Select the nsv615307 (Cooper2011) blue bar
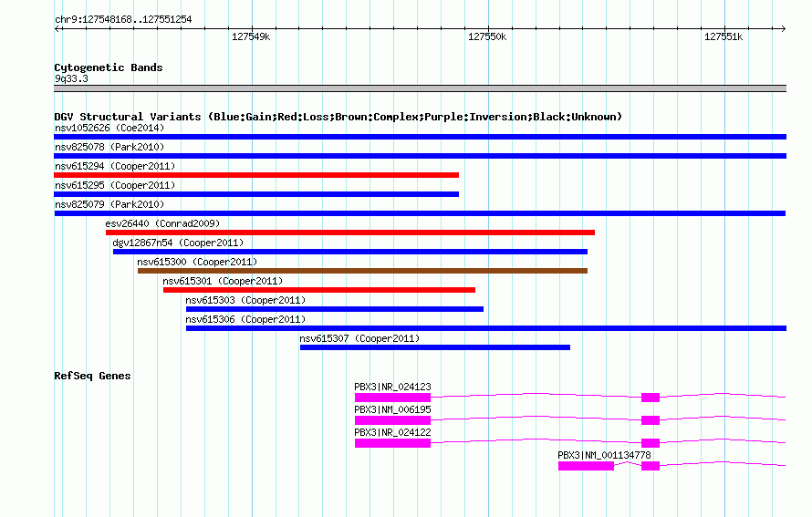This screenshot has width=812, height=517. click(435, 347)
